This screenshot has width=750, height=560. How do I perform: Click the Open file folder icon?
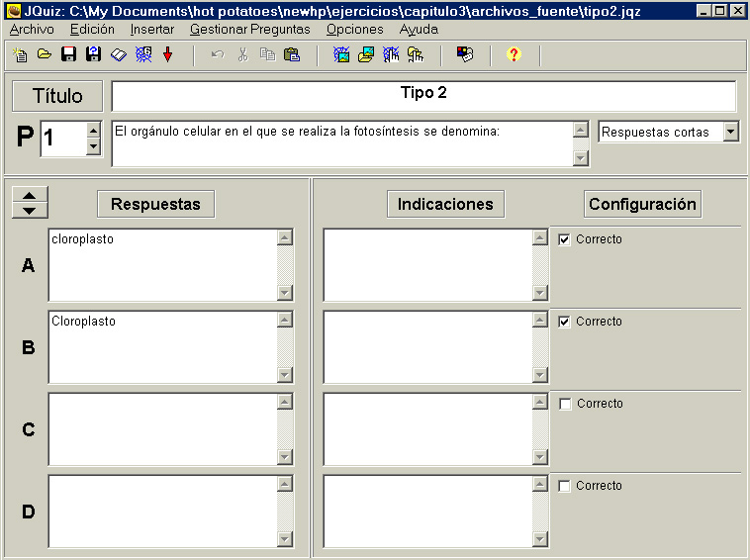(45, 54)
